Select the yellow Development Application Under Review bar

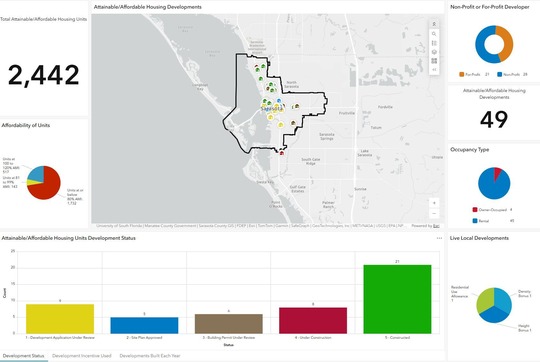[x=60, y=319]
